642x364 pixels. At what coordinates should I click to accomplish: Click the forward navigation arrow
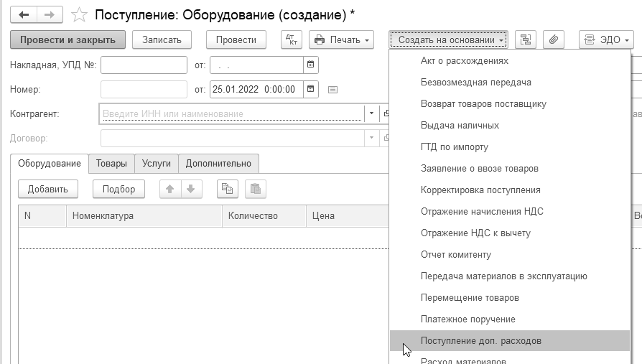coord(50,14)
